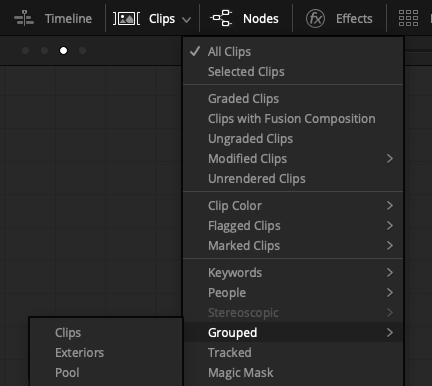Viewport: 432px width, 386px height.
Task: Click the Timeline icon in toolbar
Action: (24, 18)
